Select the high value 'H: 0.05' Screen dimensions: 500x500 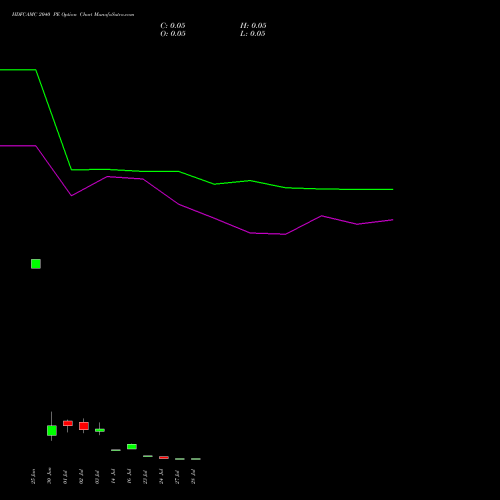tap(253, 26)
